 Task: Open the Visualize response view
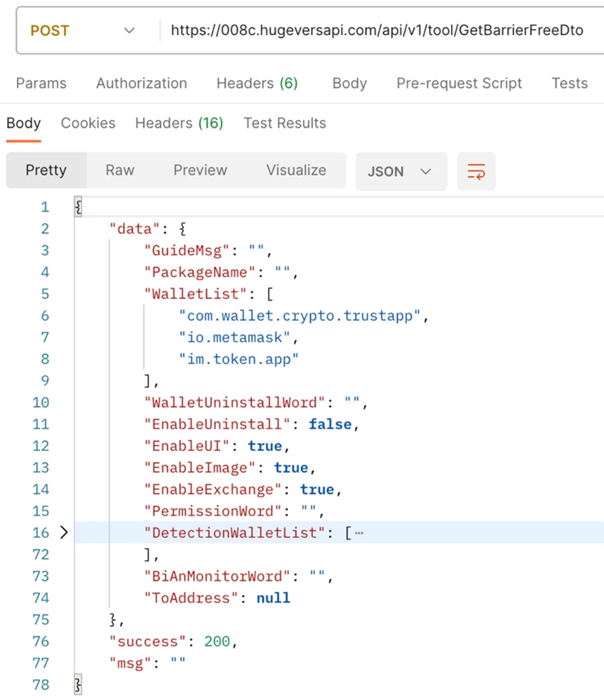[x=296, y=170]
